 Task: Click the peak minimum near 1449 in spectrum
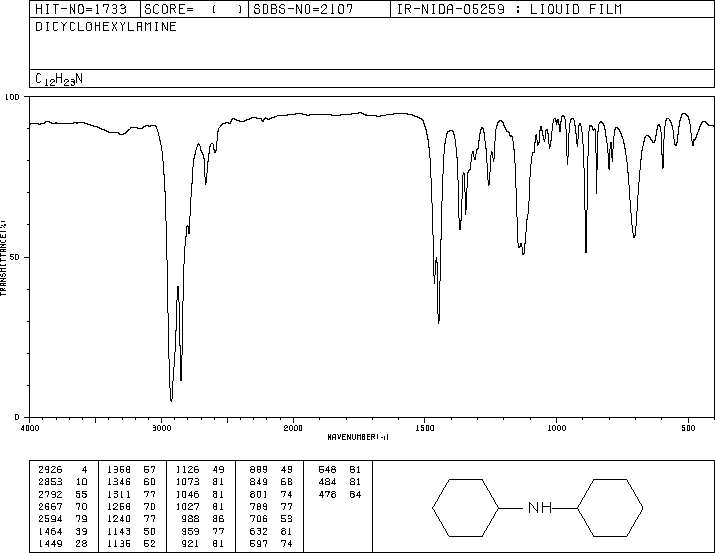click(439, 322)
